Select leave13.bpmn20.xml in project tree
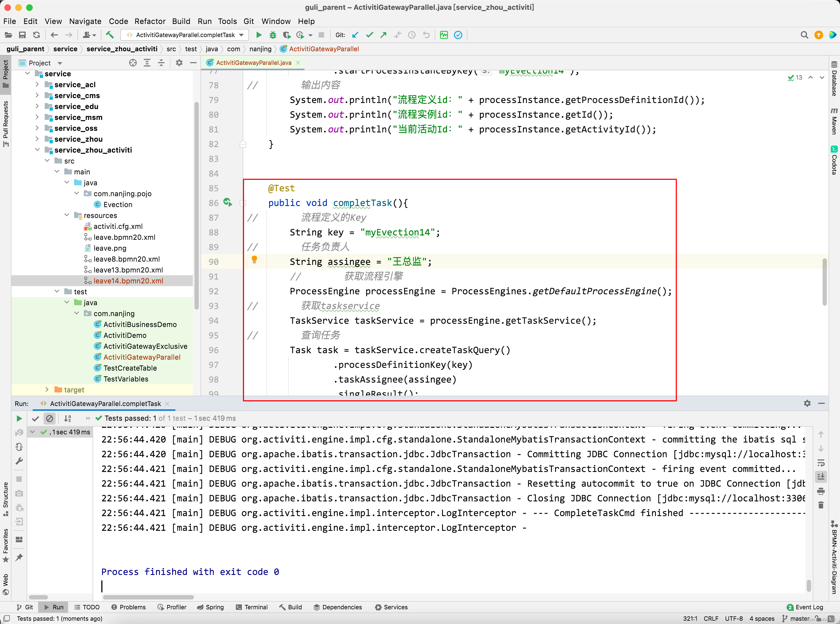This screenshot has width=840, height=624. point(128,270)
